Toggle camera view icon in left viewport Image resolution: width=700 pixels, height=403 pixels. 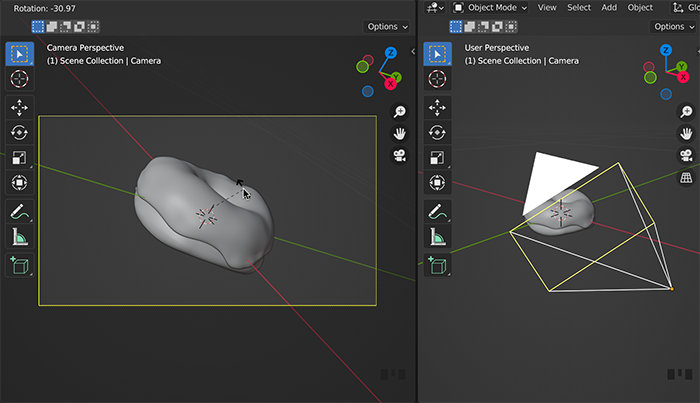pyautogui.click(x=400, y=155)
